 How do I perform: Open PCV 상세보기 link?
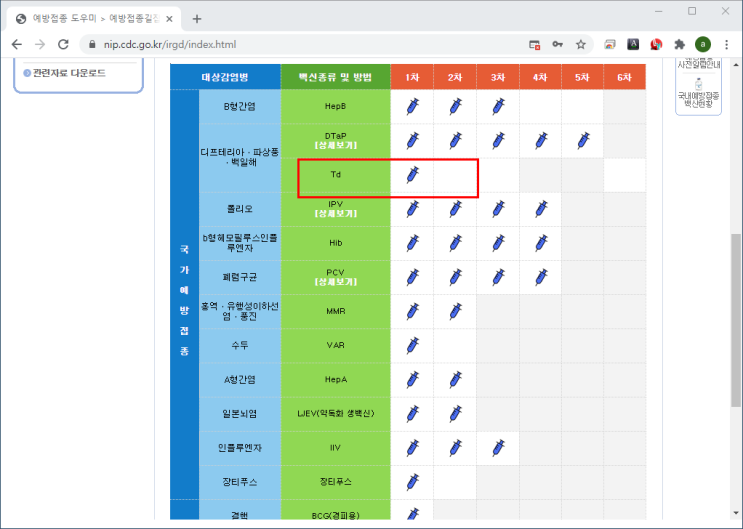click(335, 282)
